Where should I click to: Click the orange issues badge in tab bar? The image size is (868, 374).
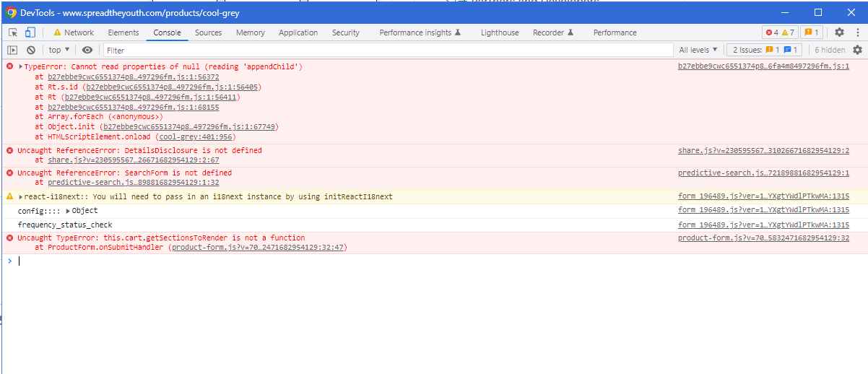pos(811,32)
